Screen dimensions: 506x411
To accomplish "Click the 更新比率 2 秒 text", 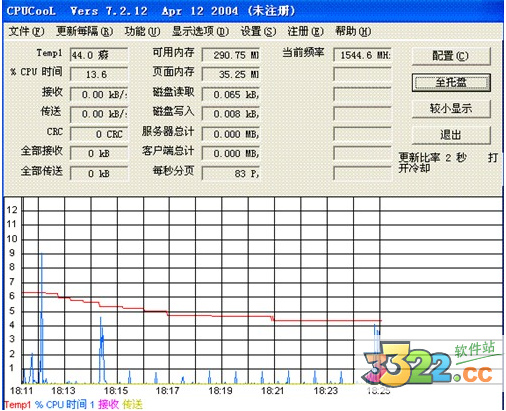I will [x=433, y=157].
